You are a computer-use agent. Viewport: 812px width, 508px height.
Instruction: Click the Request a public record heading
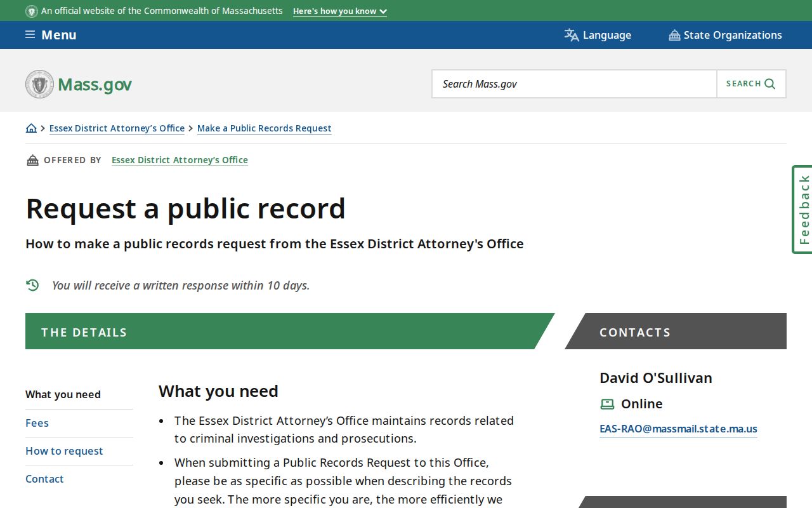pos(185,208)
